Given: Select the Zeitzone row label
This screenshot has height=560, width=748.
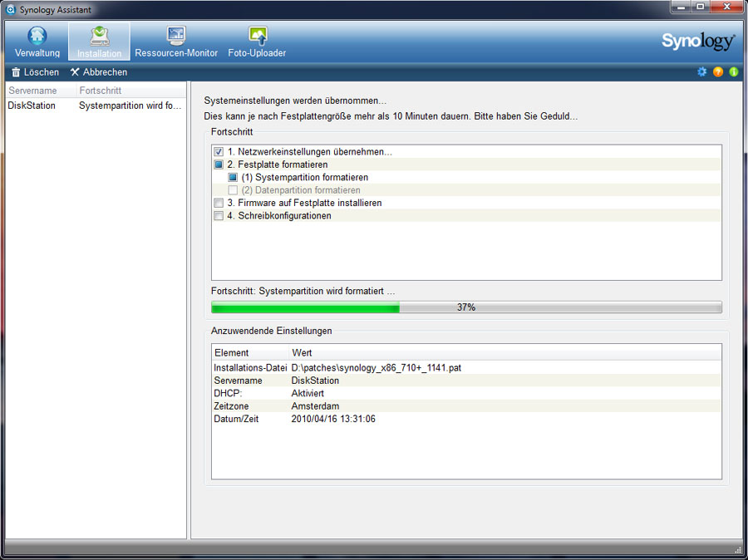Looking at the screenshot, I should [231, 406].
